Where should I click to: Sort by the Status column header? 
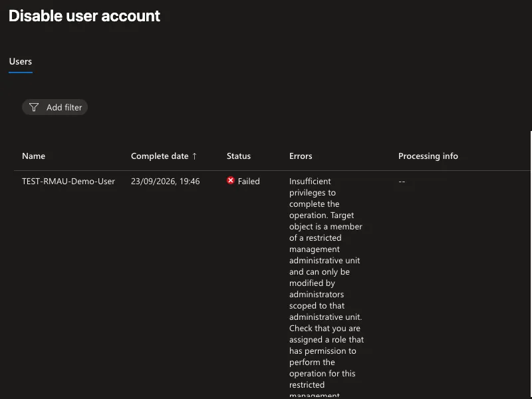click(x=239, y=156)
